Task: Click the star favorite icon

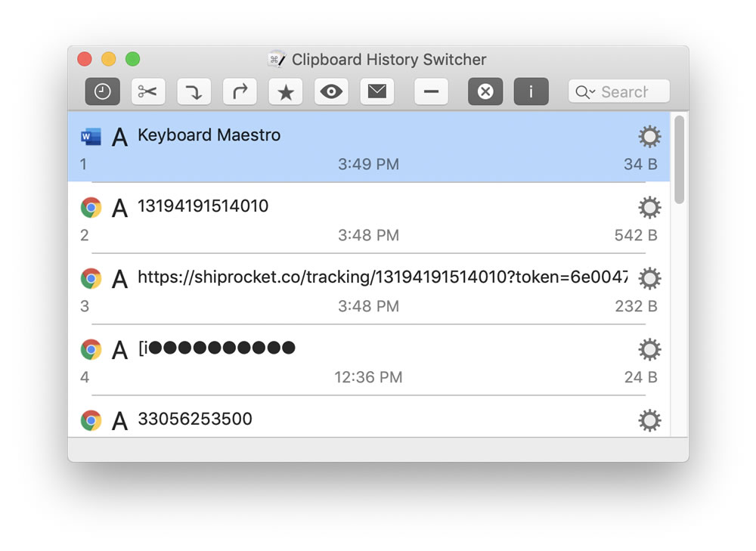Action: (x=286, y=91)
